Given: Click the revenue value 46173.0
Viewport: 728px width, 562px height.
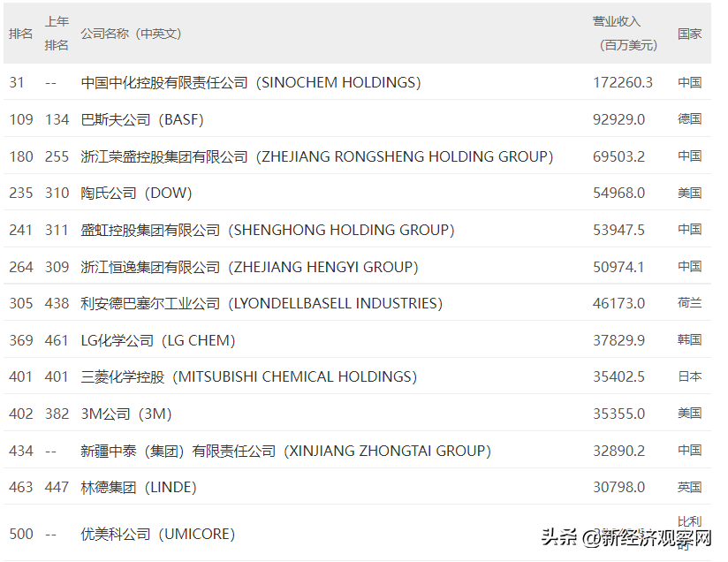Looking at the screenshot, I should (x=619, y=303).
